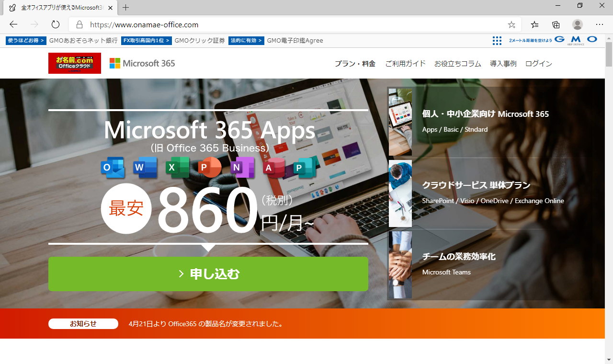Open GMOクリック証券 link
Image resolution: width=613 pixels, height=364 pixels.
pos(200,41)
